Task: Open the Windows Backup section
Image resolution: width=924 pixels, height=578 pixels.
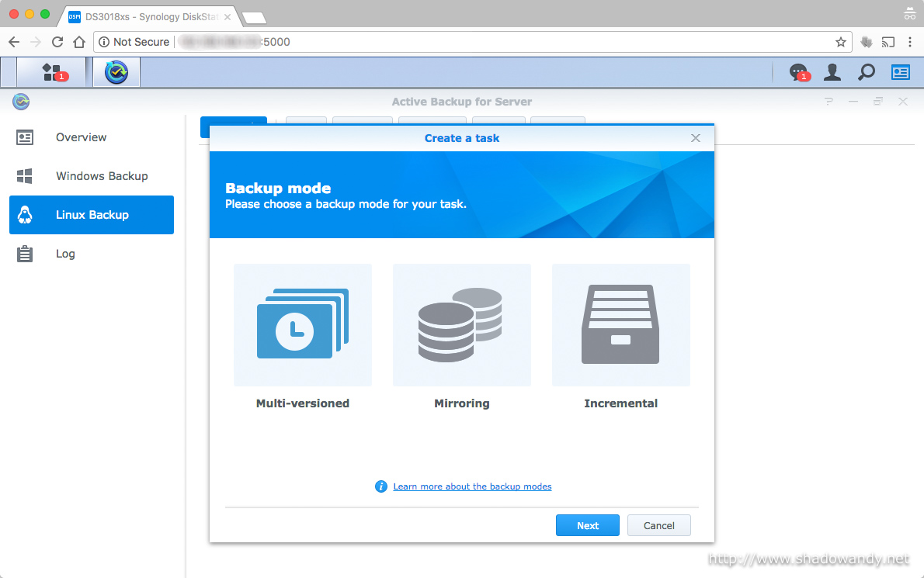Action: point(92,176)
